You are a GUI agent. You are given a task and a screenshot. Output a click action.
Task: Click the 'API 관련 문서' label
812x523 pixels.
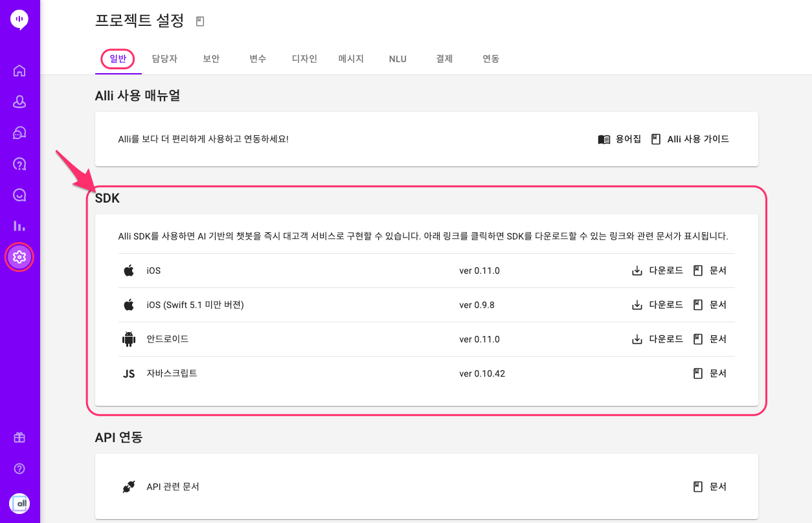coord(173,487)
